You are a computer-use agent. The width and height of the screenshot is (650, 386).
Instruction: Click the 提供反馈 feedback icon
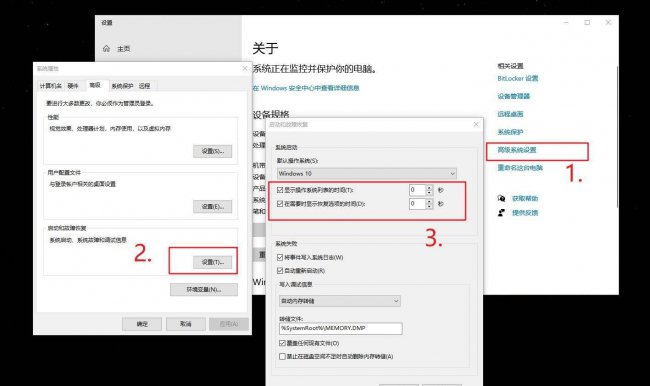pos(501,213)
